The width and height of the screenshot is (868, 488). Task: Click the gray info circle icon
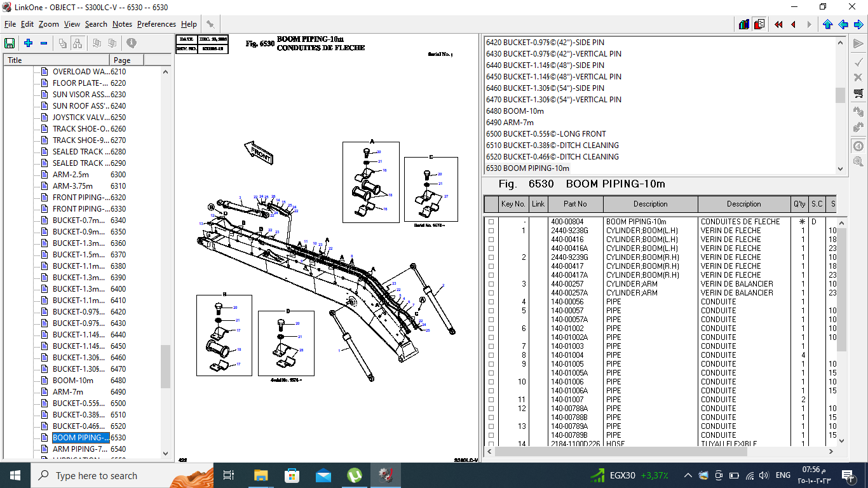click(x=132, y=43)
